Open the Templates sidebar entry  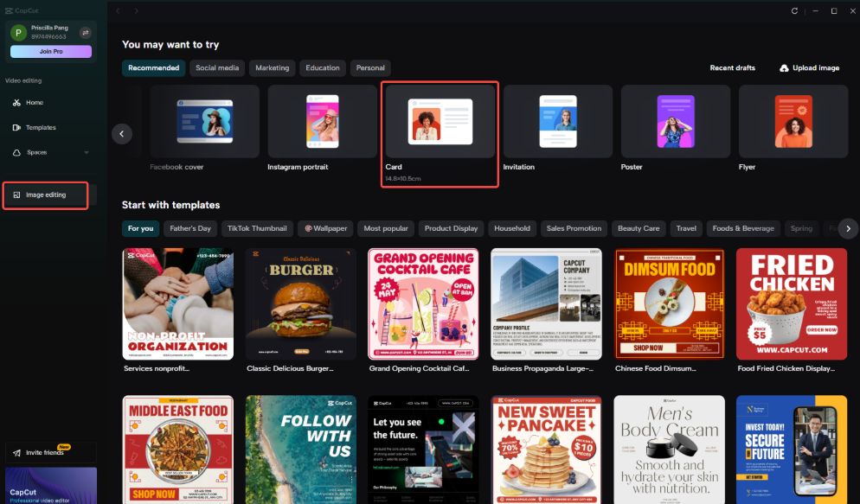[35, 128]
